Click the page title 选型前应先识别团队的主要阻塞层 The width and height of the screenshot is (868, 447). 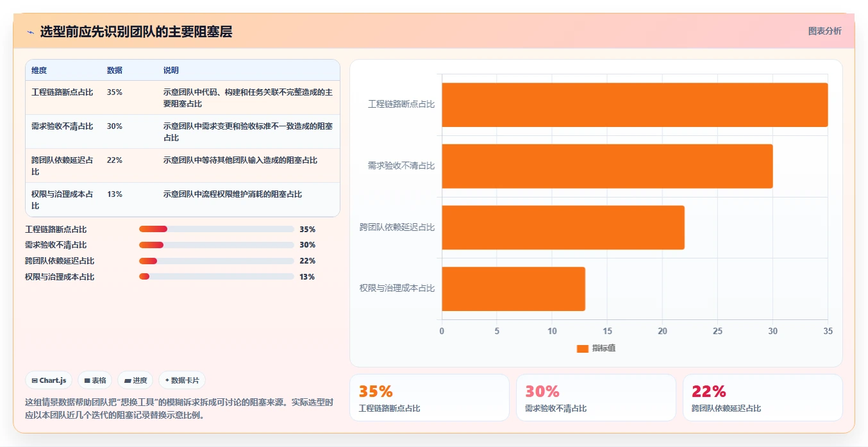136,31
